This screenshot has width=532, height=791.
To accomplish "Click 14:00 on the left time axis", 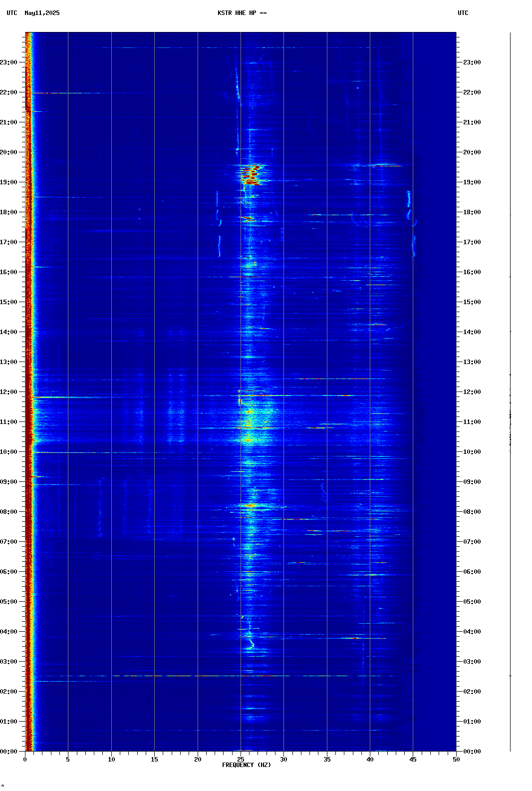I will coord(8,332).
